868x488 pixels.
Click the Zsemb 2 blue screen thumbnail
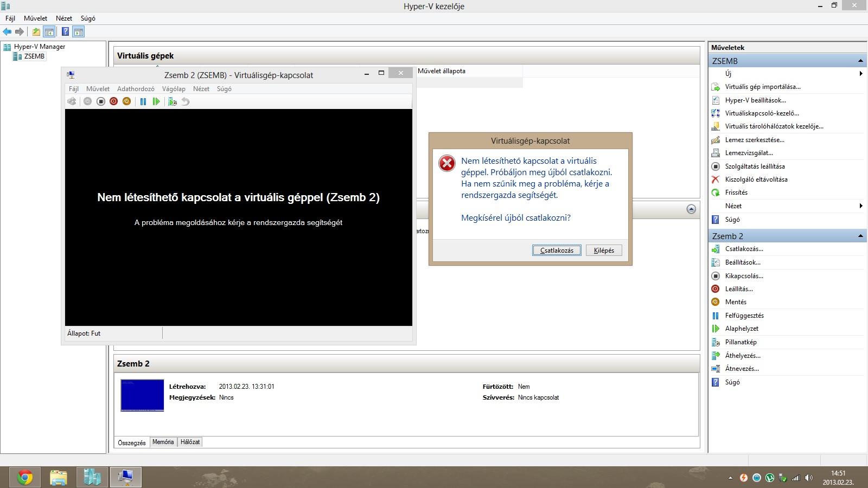point(142,395)
